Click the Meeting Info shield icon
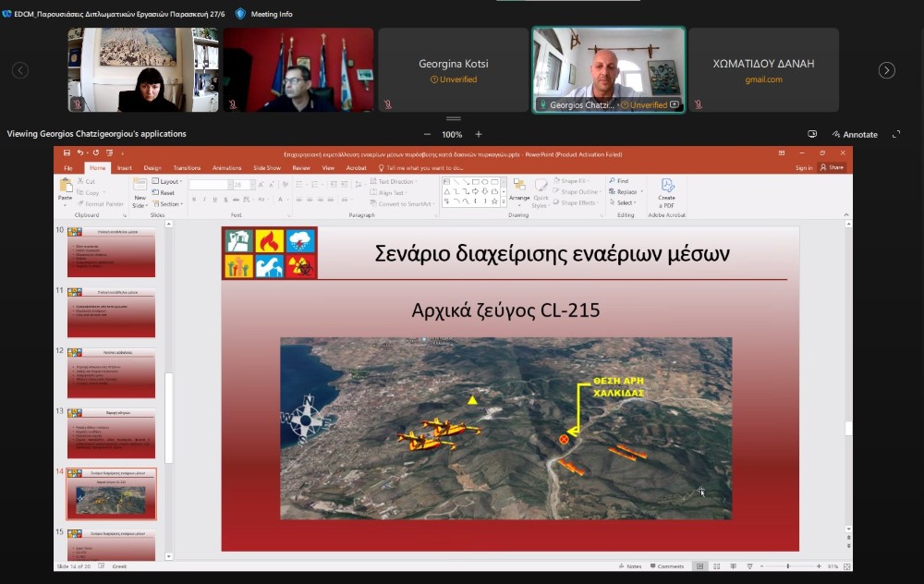924x584 pixels. (240, 14)
